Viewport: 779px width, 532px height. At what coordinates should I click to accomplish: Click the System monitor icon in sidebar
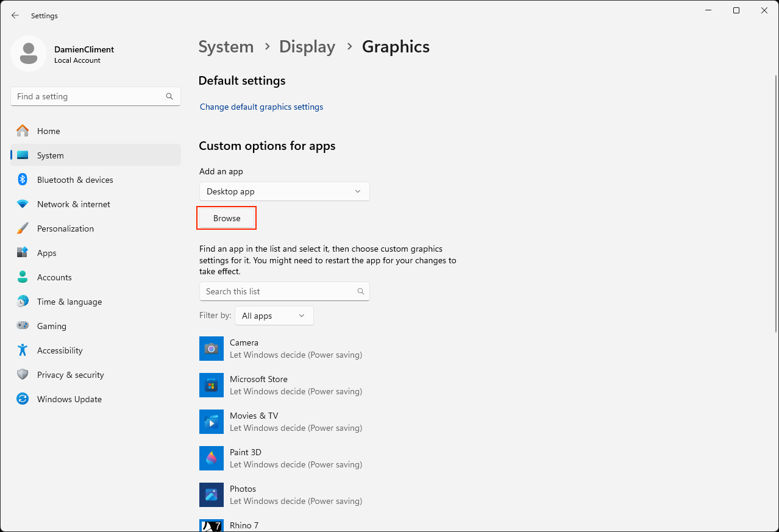(23, 155)
